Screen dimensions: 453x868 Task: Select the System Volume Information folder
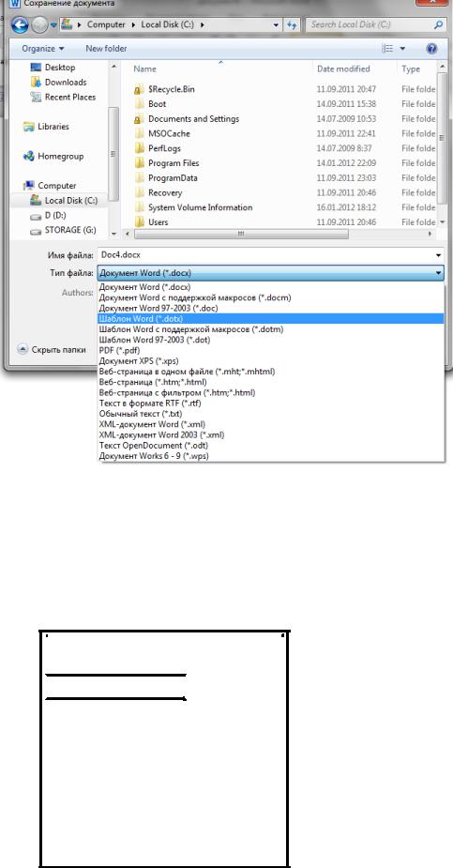click(200, 207)
